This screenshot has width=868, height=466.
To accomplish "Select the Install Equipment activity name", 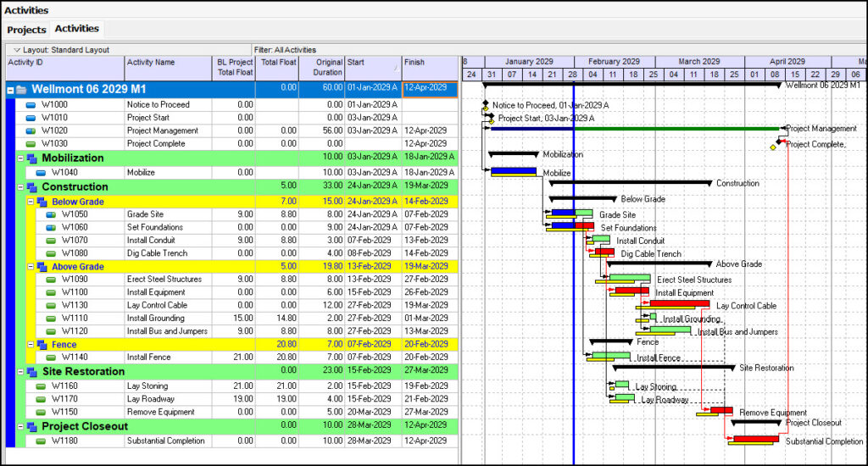I will (156, 292).
